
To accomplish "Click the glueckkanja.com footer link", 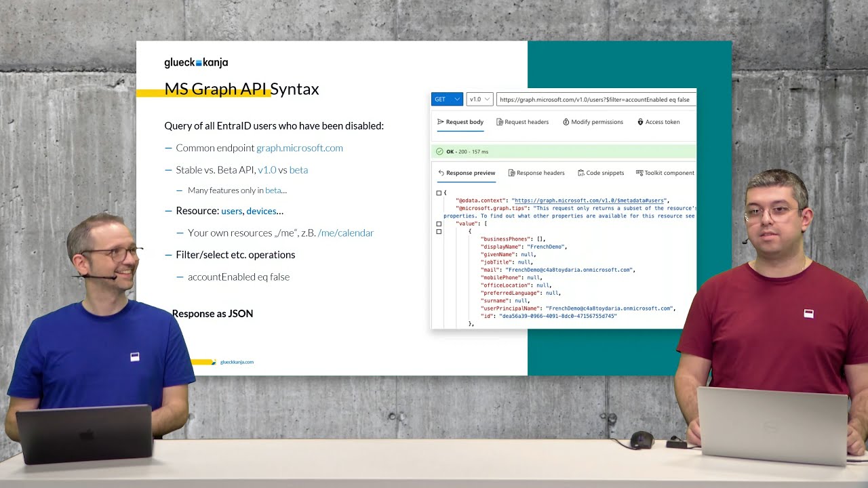I will (x=237, y=362).
